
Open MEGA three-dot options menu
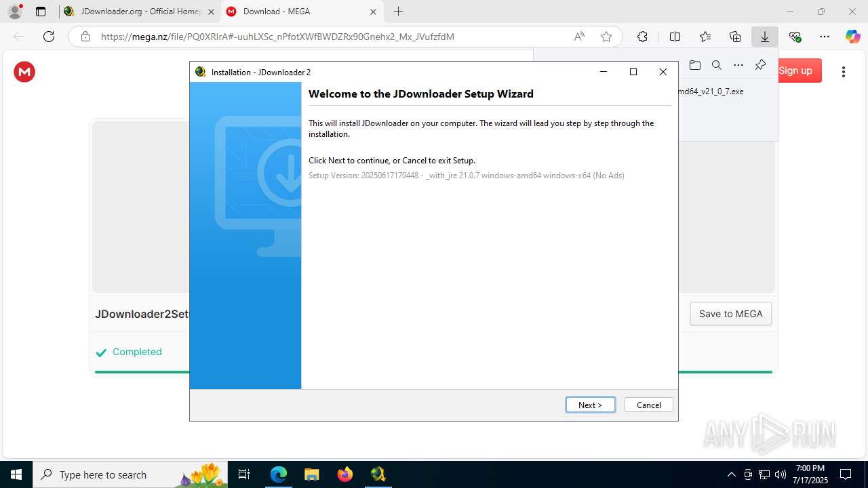pos(843,72)
